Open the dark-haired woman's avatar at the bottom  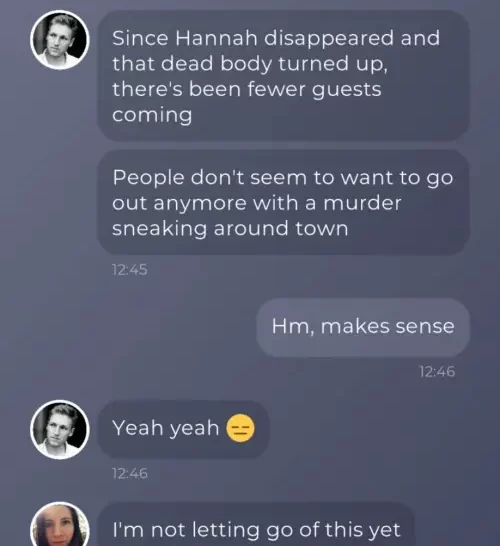pyautogui.click(x=60, y=524)
